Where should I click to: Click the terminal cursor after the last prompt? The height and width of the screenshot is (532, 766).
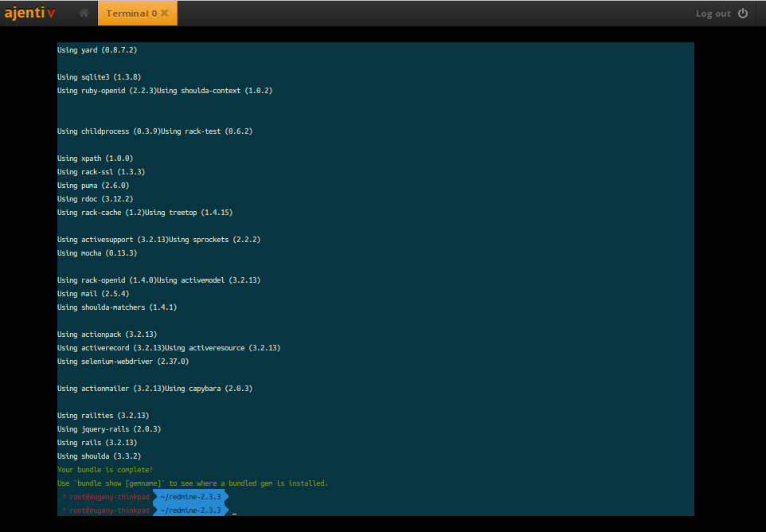[234, 511]
